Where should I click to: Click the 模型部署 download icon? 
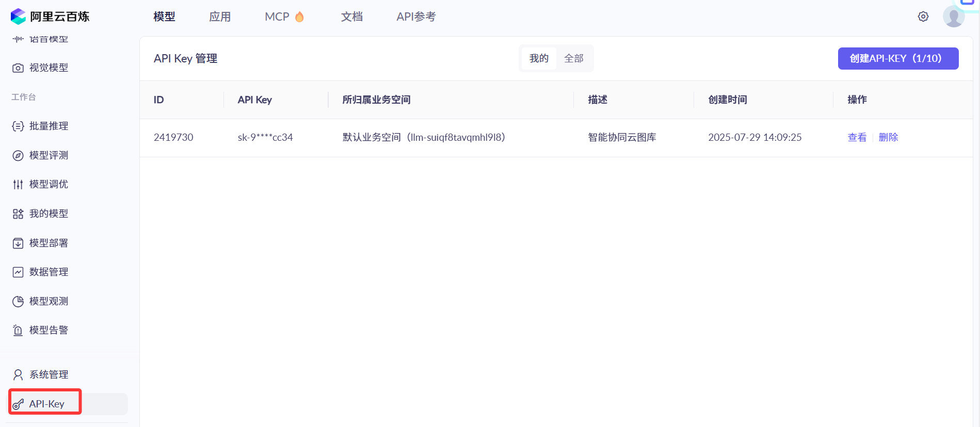18,243
